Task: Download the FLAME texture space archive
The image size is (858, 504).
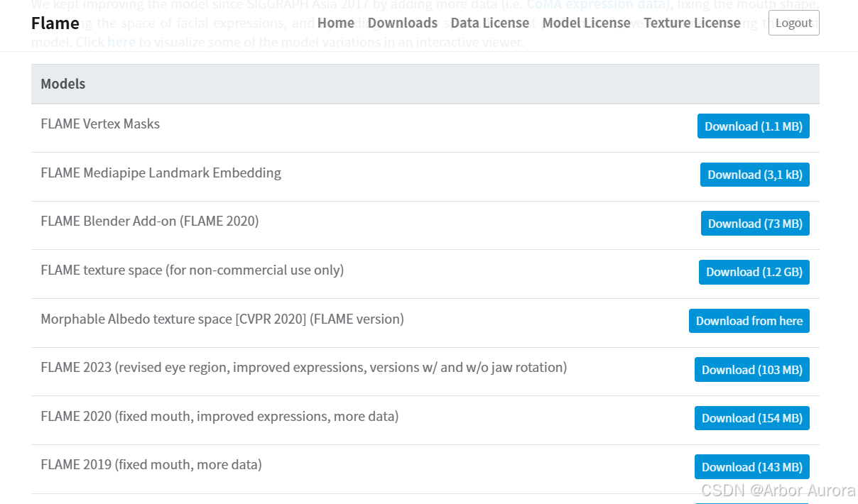Action: click(754, 272)
